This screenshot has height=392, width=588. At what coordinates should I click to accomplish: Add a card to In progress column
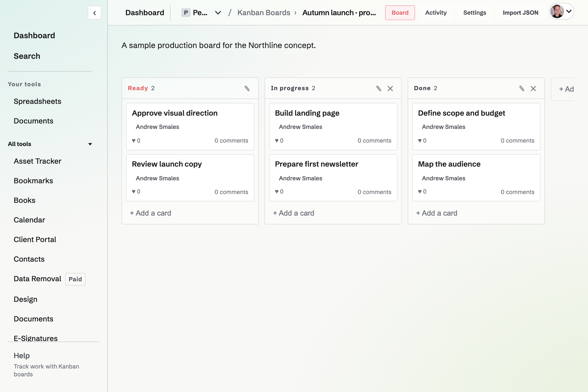[294, 213]
